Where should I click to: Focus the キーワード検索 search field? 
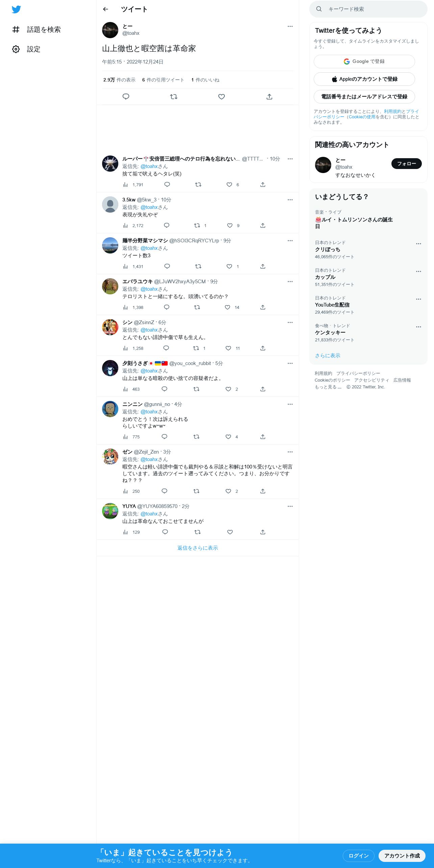(x=368, y=9)
